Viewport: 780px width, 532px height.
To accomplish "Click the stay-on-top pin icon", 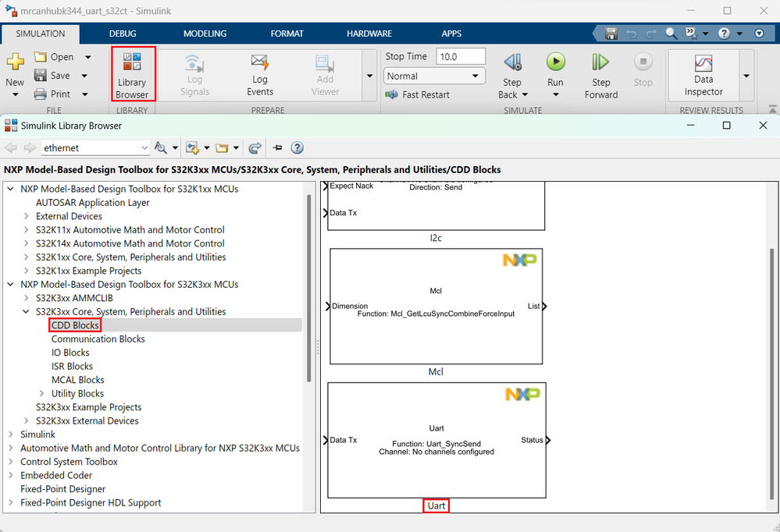I will 278,147.
